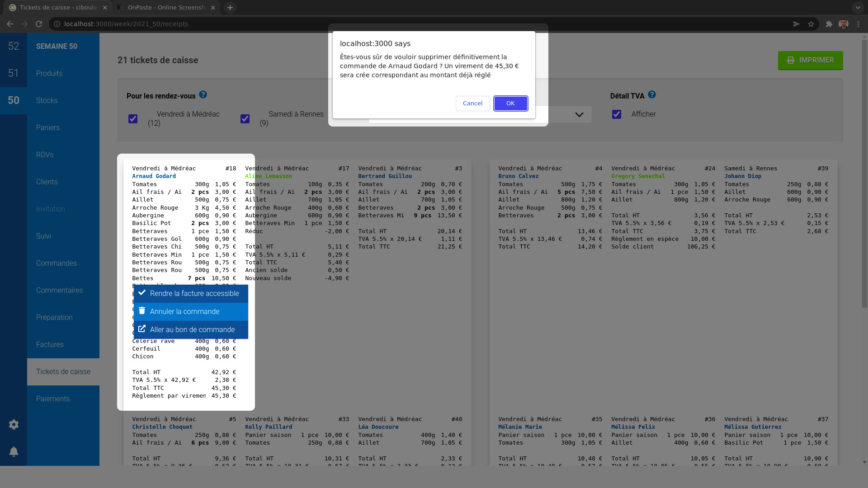Bookmark page with the star icon
The height and width of the screenshot is (488, 868).
pyautogui.click(x=811, y=24)
